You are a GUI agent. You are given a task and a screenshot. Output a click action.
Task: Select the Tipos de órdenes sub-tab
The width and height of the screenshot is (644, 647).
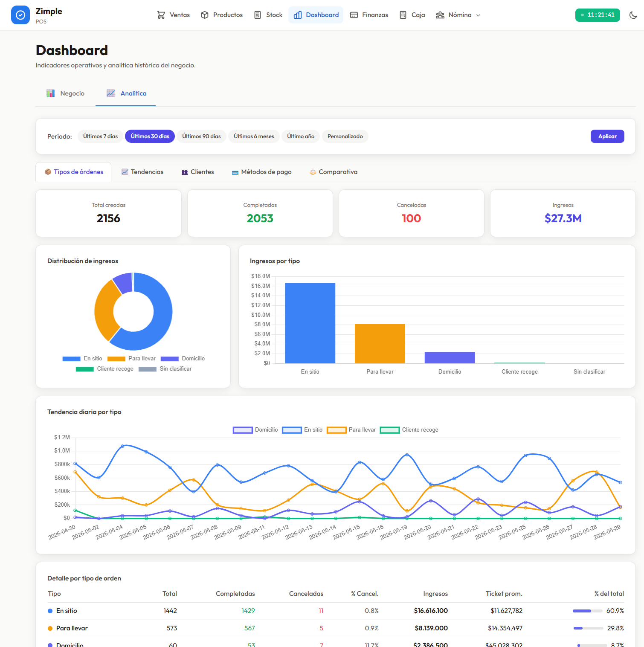point(74,172)
